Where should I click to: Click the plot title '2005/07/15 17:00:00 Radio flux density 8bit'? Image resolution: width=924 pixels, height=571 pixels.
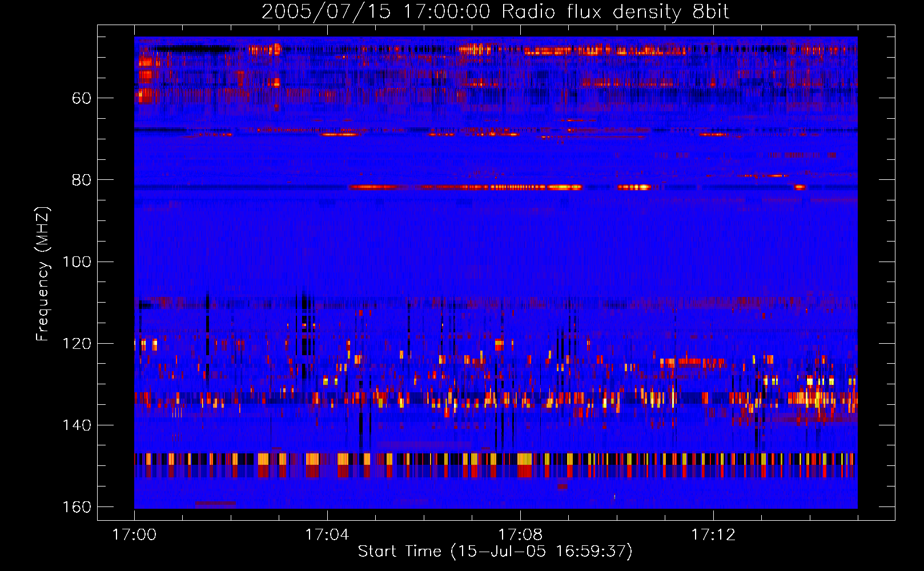(x=495, y=11)
